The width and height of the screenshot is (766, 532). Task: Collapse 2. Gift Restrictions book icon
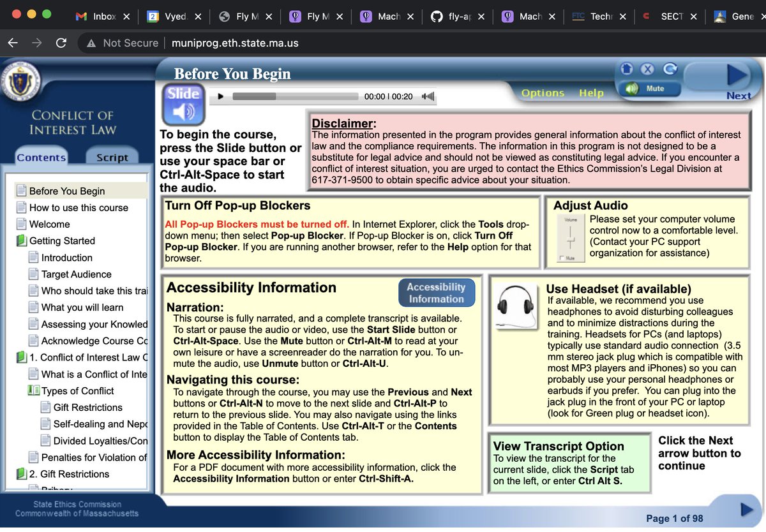click(x=21, y=474)
